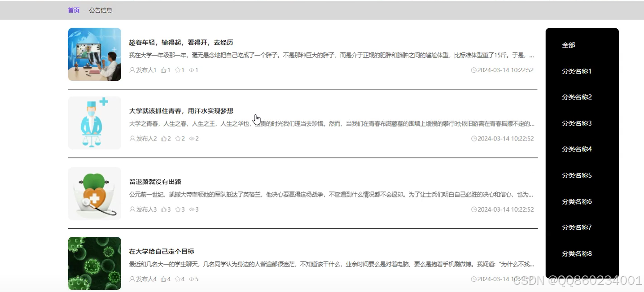
Task: Open the 公告信息 breadcrumb section
Action: [101, 10]
